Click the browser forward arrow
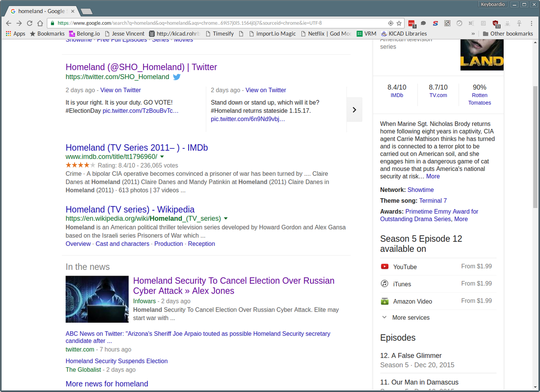The height and width of the screenshot is (392, 540). point(19,23)
